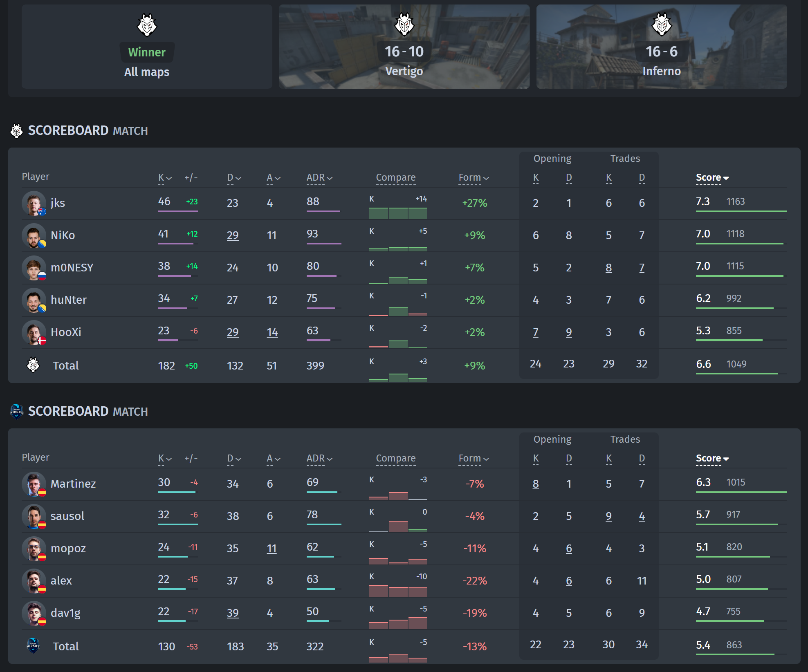The width and height of the screenshot is (808, 672).
Task: Open Martinez player name link
Action: [73, 484]
